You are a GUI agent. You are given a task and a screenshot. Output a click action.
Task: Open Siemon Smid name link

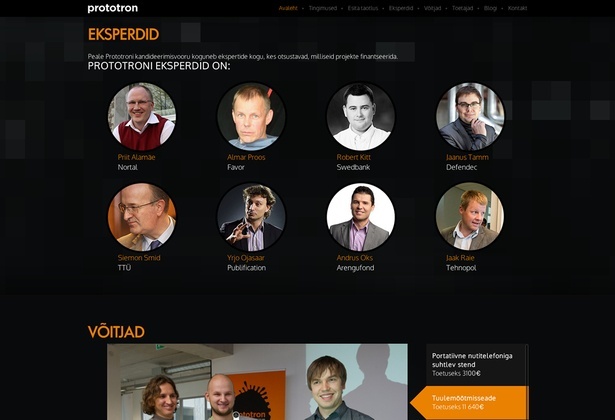tap(139, 258)
